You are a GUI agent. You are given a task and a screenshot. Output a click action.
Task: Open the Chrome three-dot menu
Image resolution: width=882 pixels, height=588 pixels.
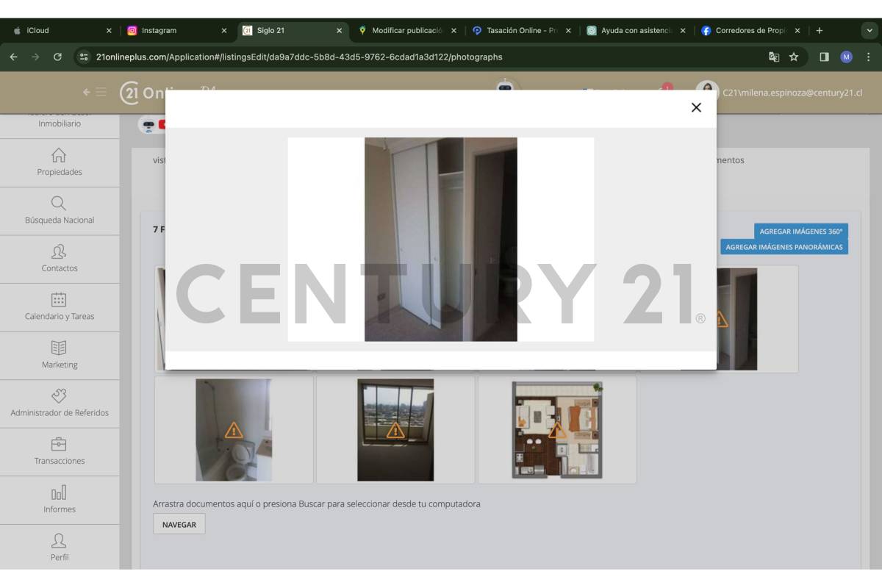868,57
